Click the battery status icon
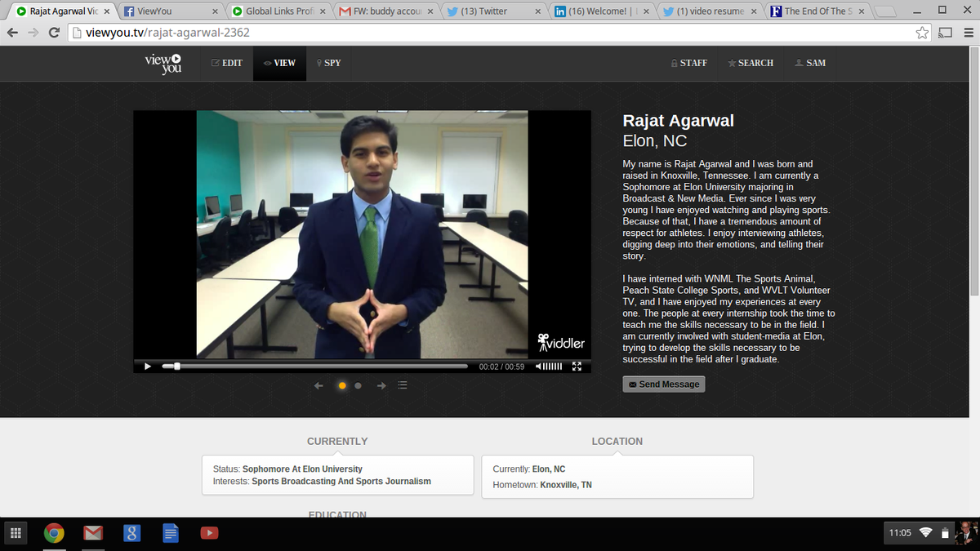 (x=945, y=534)
